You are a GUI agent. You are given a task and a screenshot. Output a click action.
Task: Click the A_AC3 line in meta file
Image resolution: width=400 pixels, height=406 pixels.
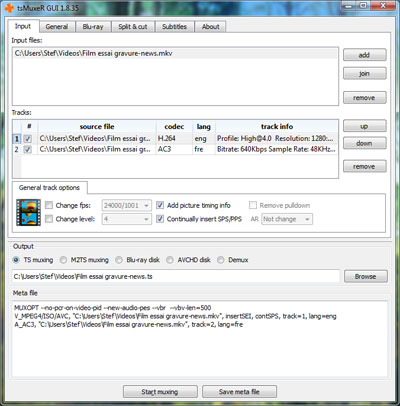point(128,324)
